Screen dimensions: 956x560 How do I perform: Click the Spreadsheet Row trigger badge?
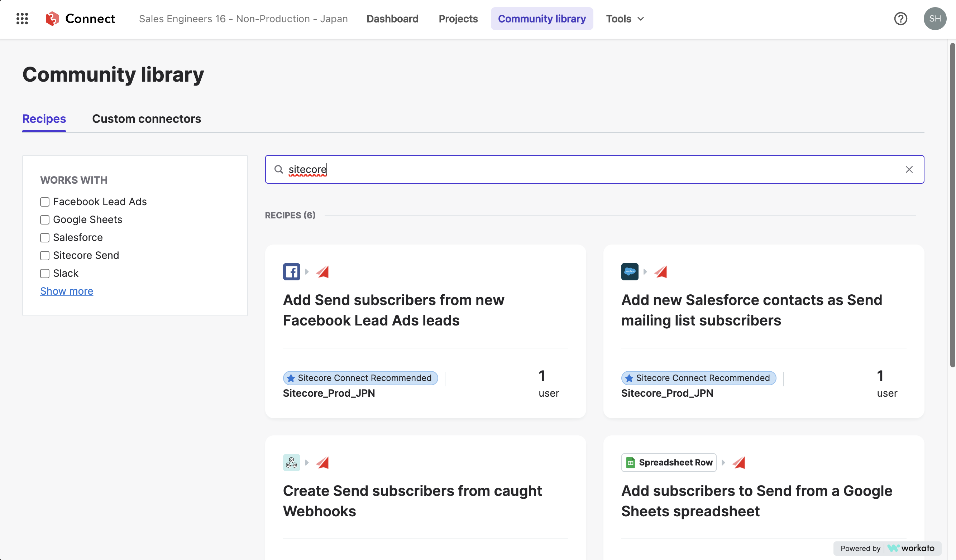click(669, 463)
